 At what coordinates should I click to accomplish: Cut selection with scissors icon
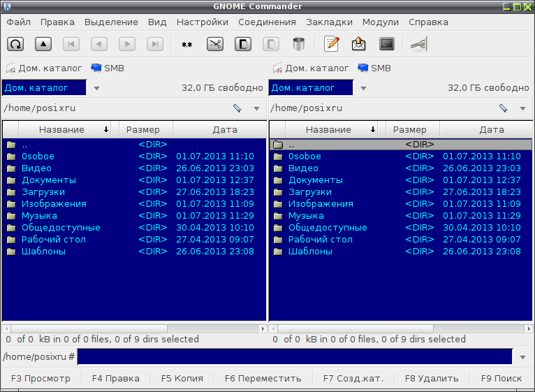[215, 44]
